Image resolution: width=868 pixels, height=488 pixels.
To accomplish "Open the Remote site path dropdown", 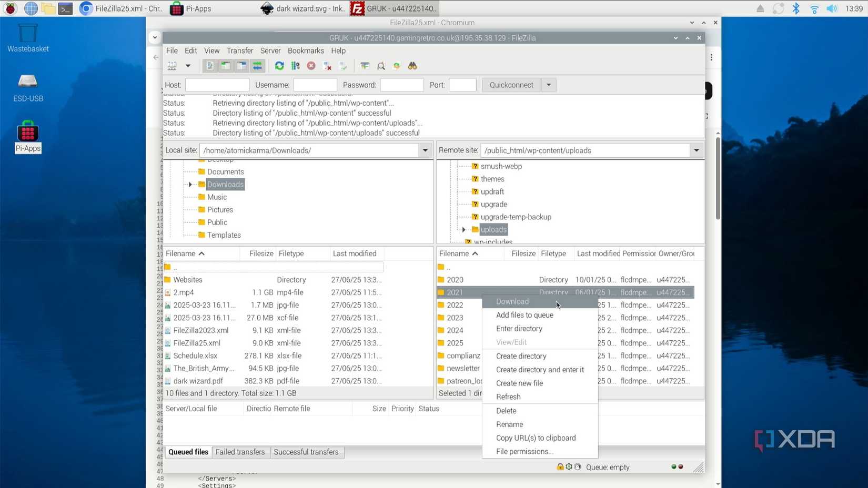I will tap(697, 150).
